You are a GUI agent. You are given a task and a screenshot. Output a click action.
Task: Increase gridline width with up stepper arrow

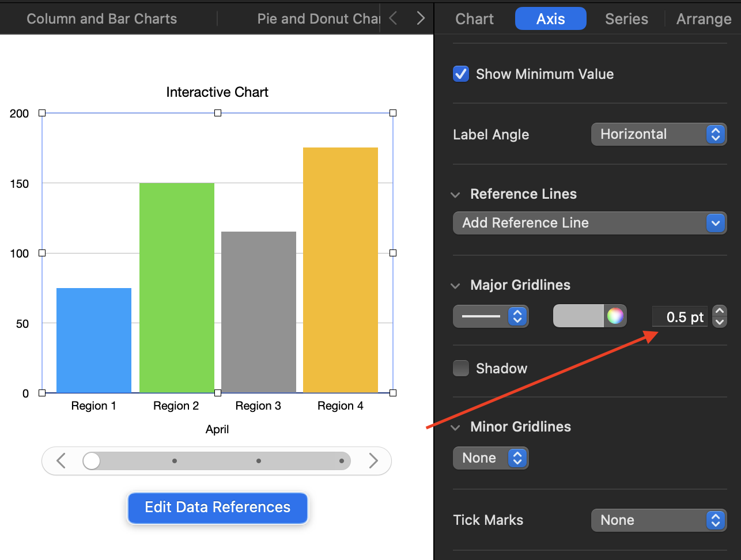(x=720, y=311)
